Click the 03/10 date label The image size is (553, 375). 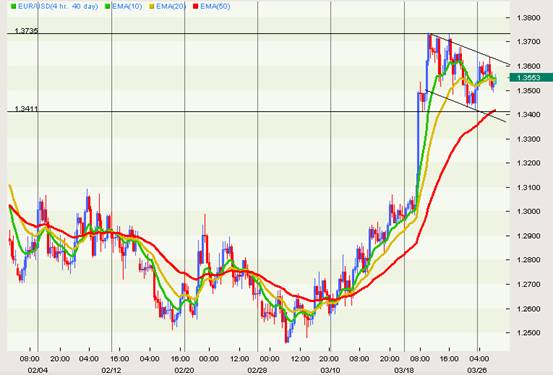pyautogui.click(x=330, y=370)
